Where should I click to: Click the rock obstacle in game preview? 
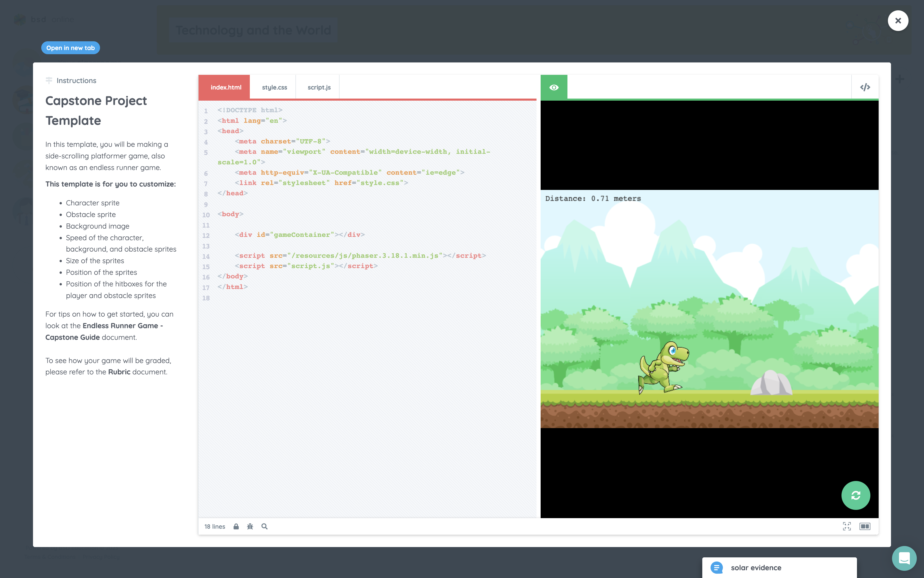click(771, 383)
